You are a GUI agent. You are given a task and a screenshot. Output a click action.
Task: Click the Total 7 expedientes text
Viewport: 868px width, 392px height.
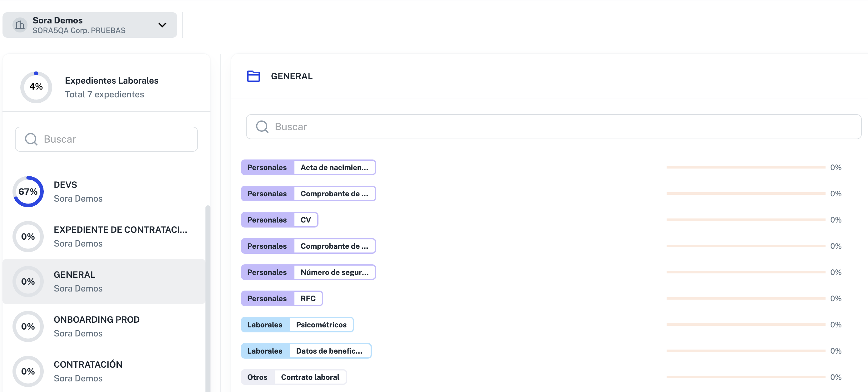point(105,94)
